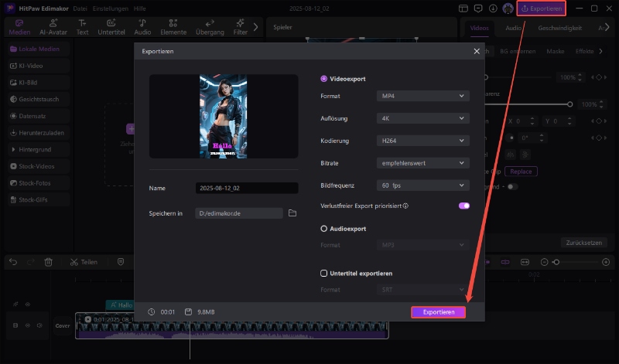Open the Übergang transitions panel
Image resolution: width=619 pixels, height=364 pixels.
tap(210, 28)
